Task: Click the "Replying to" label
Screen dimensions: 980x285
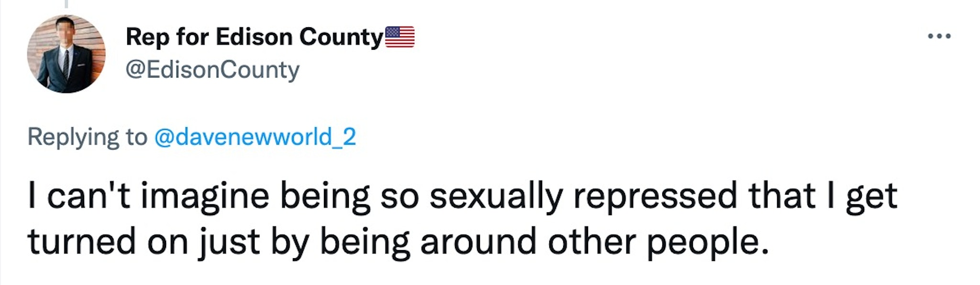Action: click(x=87, y=138)
